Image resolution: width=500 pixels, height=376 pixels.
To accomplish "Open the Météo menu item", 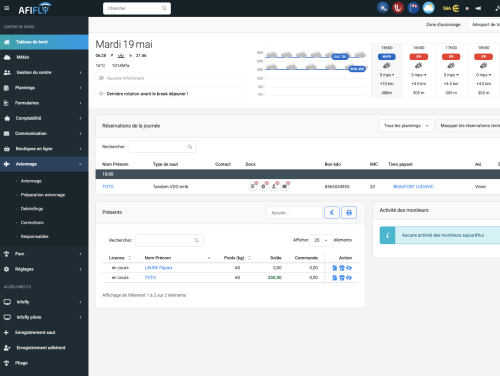I will click(44, 57).
